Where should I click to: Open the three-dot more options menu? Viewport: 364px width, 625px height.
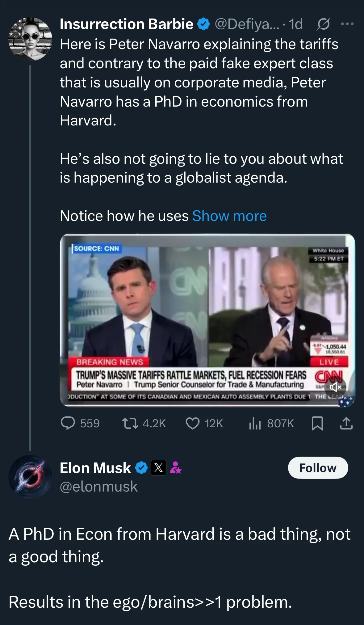point(347,24)
